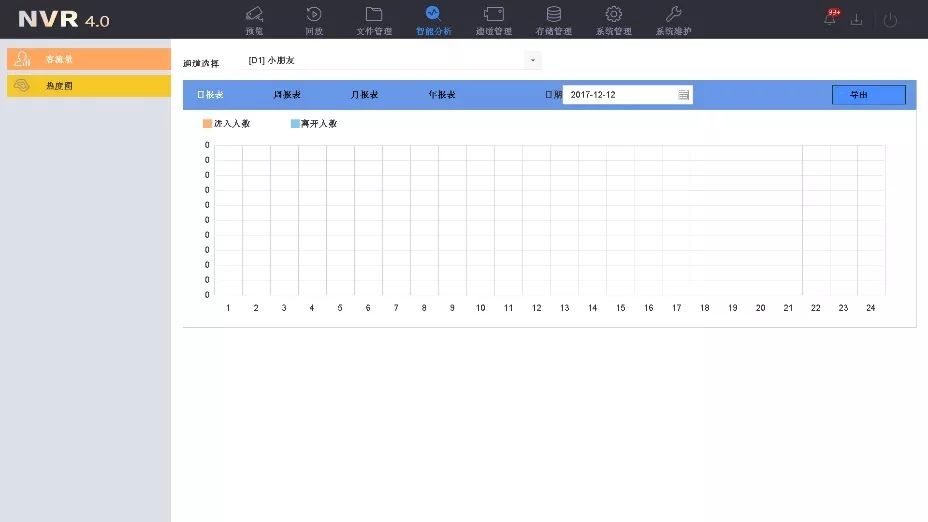Switch to the weekly report (周报表) tab
The height and width of the screenshot is (522, 928).
point(288,95)
